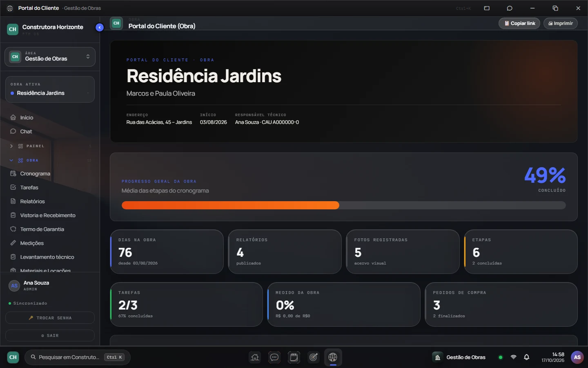588x368 pixels.
Task: Click the Levantamento técnico clipboard icon
Action: (x=13, y=257)
